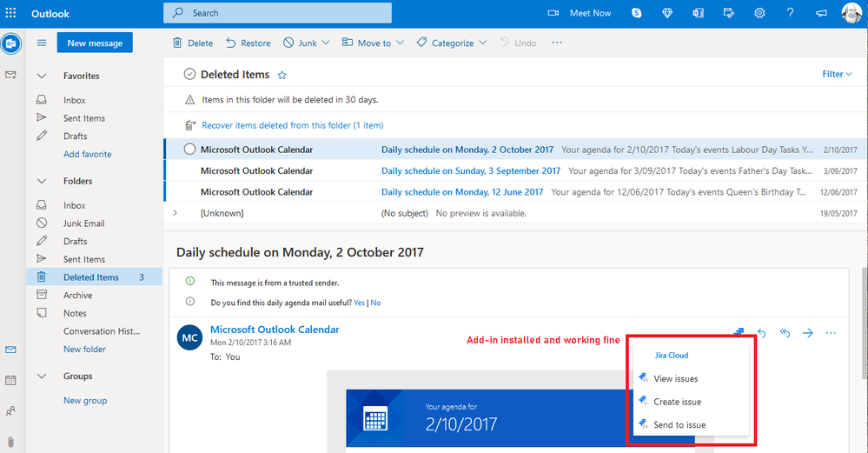
Task: Collapse the Folders section
Action: click(42, 181)
